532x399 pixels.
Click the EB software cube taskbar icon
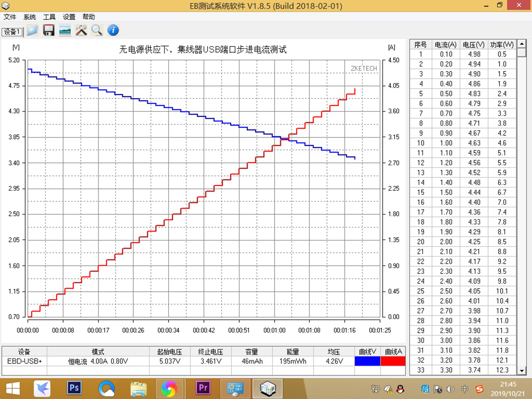pos(268,388)
